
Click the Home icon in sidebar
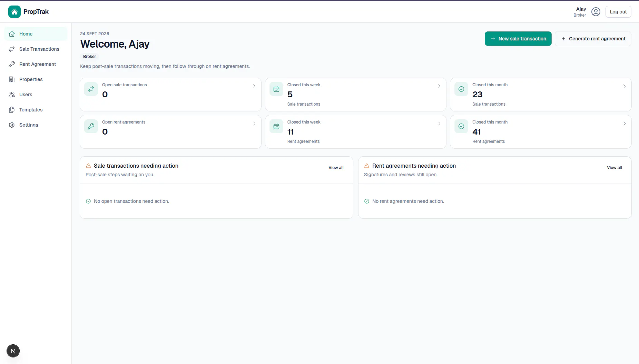coord(12,34)
